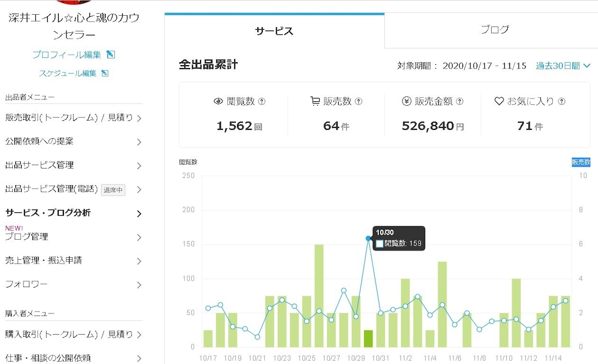
Task: Open the help icon for お気に入り
Action: coord(562,101)
